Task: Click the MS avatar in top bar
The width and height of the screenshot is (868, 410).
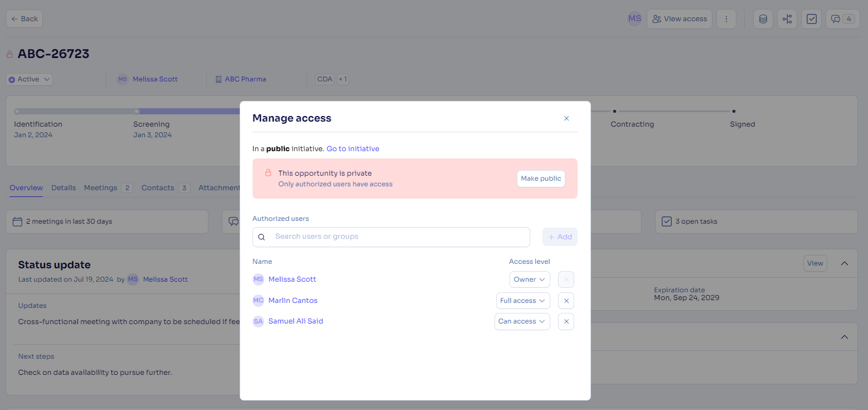Action: [634, 19]
